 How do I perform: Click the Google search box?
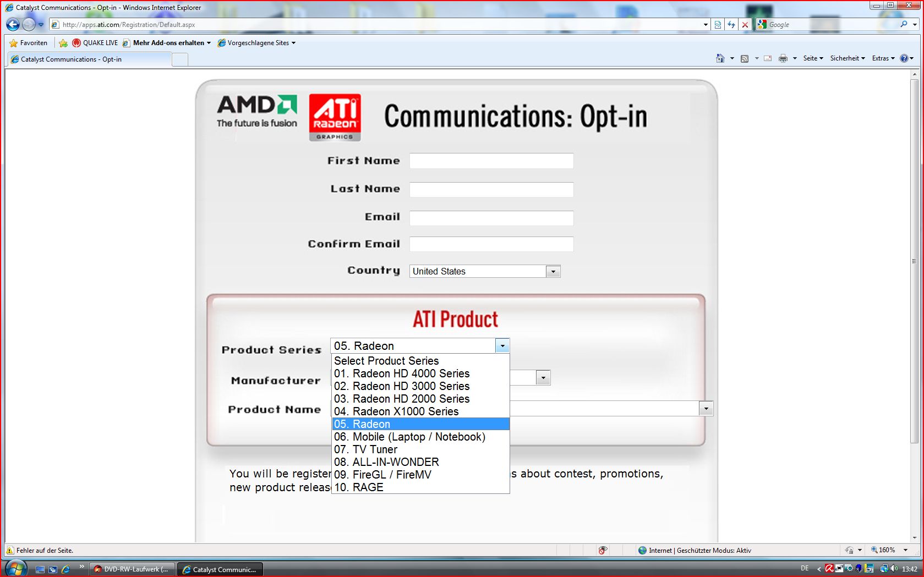[x=831, y=24]
